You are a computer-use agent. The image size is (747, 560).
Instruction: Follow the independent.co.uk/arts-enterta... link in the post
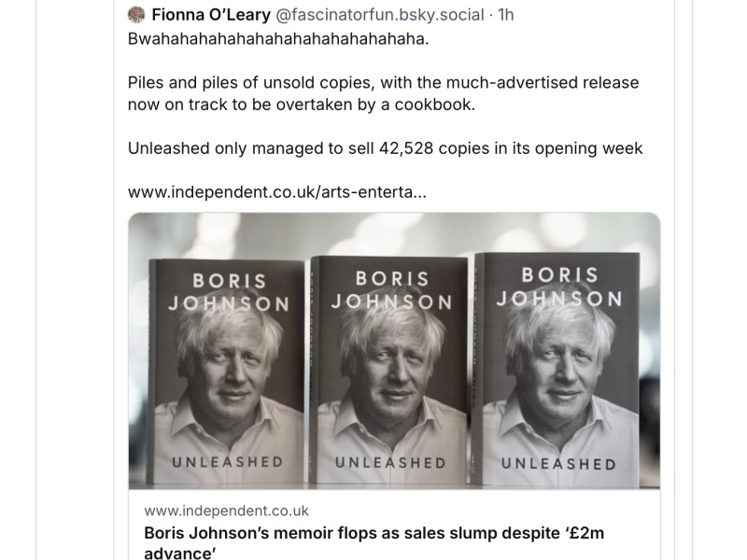tap(277, 192)
